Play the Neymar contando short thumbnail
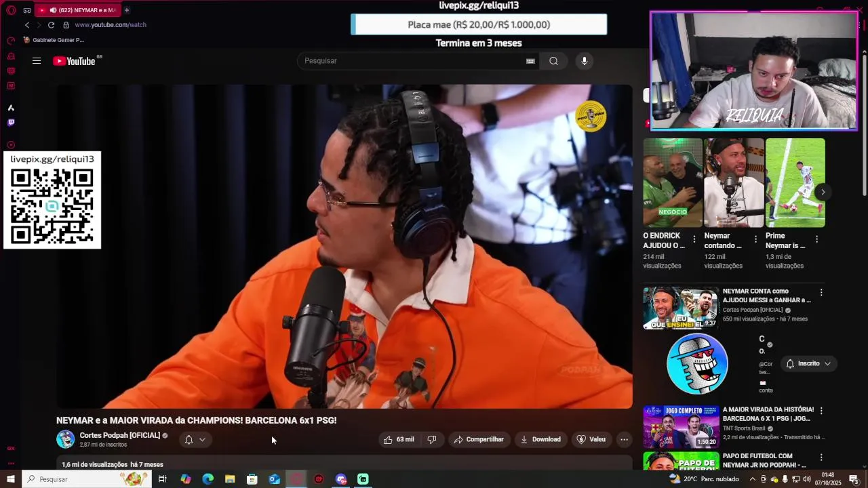 tap(734, 183)
